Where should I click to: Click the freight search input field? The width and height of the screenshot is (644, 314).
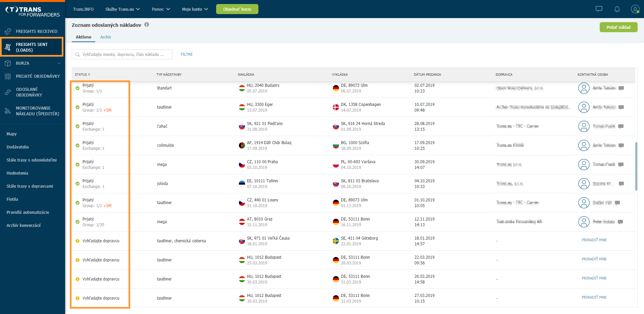122,54
